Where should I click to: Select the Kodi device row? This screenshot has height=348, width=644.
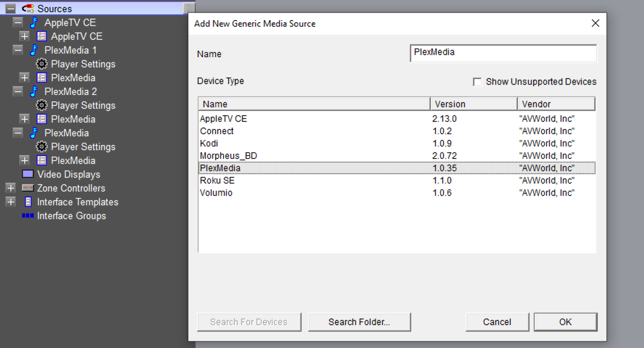pos(397,144)
